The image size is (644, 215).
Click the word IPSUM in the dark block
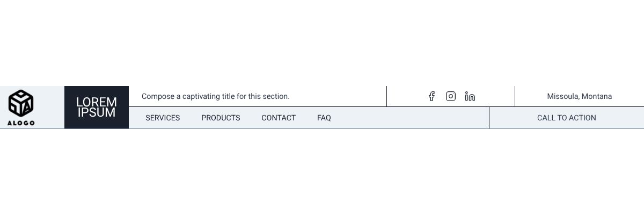pos(97,113)
